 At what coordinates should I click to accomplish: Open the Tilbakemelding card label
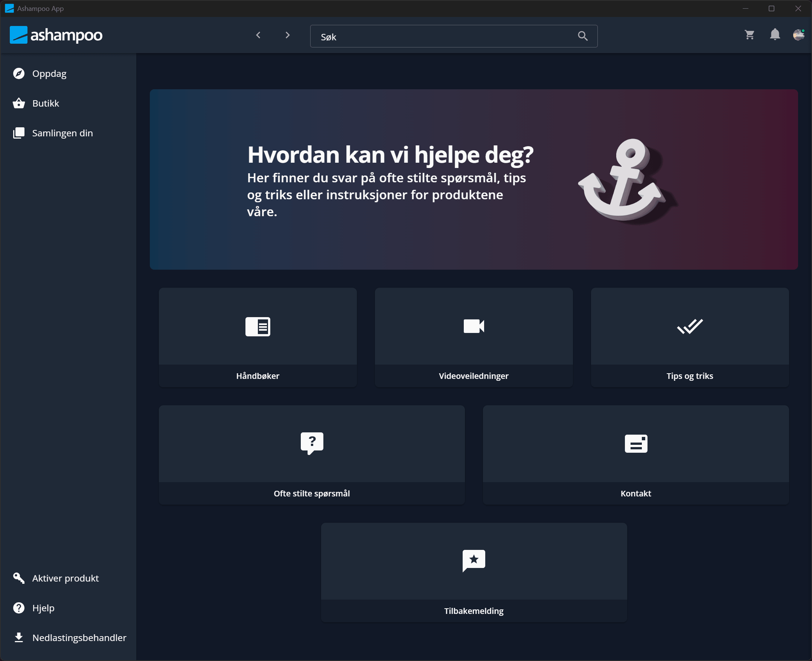tap(474, 611)
